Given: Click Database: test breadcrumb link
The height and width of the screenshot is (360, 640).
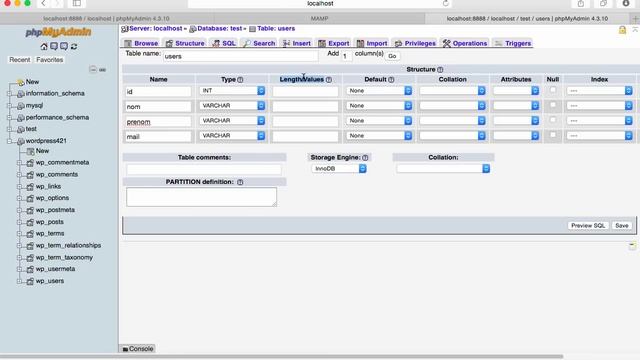Looking at the screenshot, I should tap(220, 29).
